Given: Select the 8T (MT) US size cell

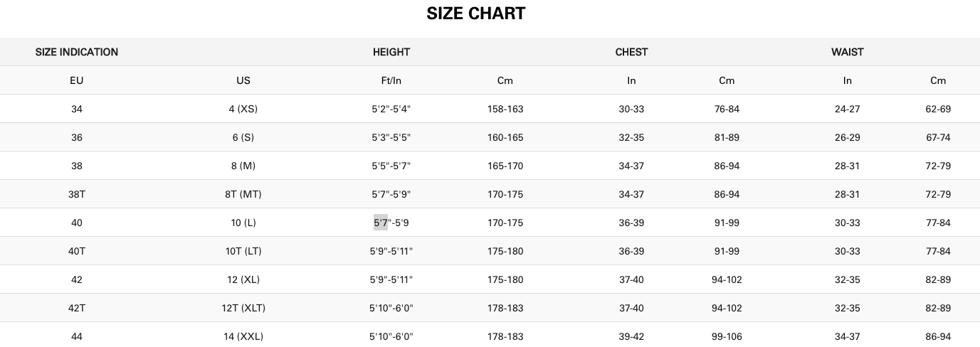Looking at the screenshot, I should 243,194.
